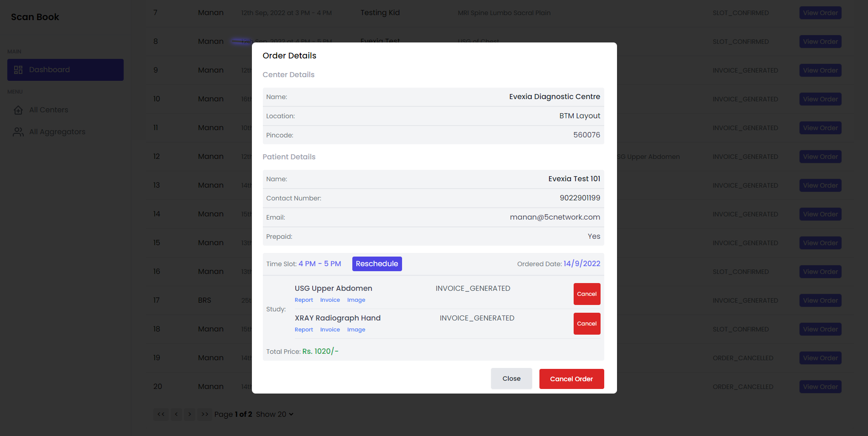This screenshot has width=868, height=436.
Task: Click Page 1 of 2 indicator
Action: [233, 414]
